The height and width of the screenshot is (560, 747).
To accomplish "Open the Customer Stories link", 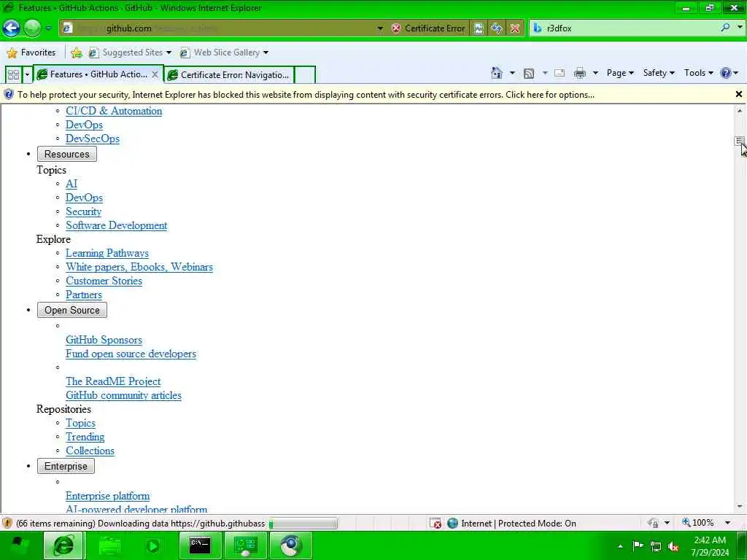I will click(x=104, y=281).
